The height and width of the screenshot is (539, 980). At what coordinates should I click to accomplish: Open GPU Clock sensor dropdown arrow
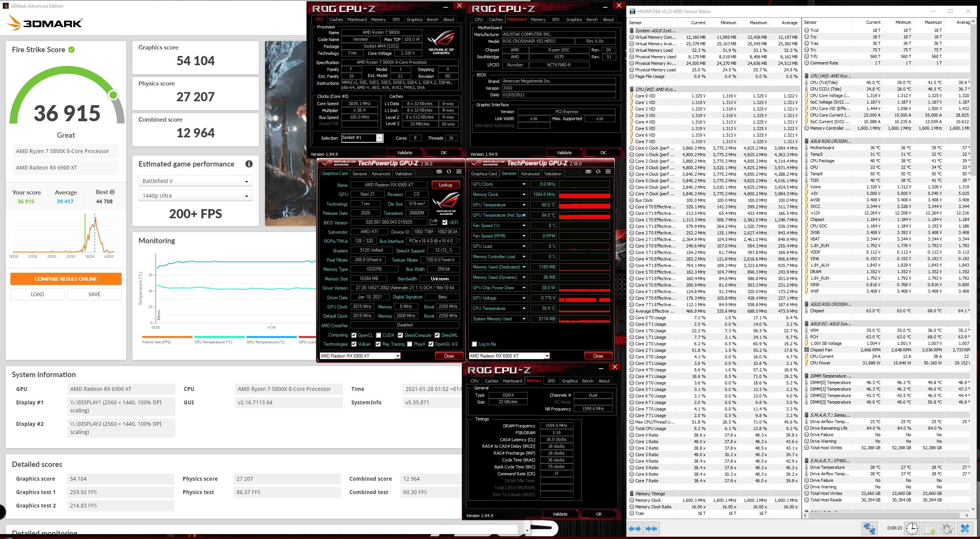click(524, 184)
